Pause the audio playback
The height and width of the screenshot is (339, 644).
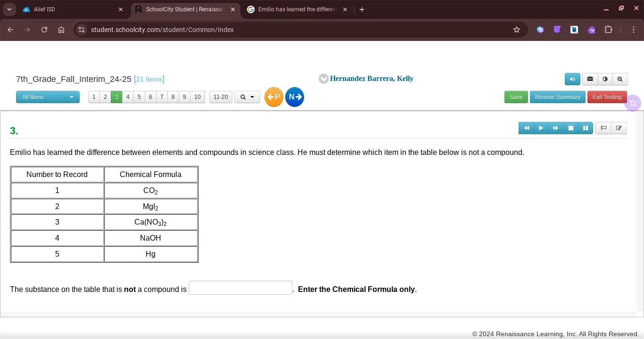coord(586,128)
